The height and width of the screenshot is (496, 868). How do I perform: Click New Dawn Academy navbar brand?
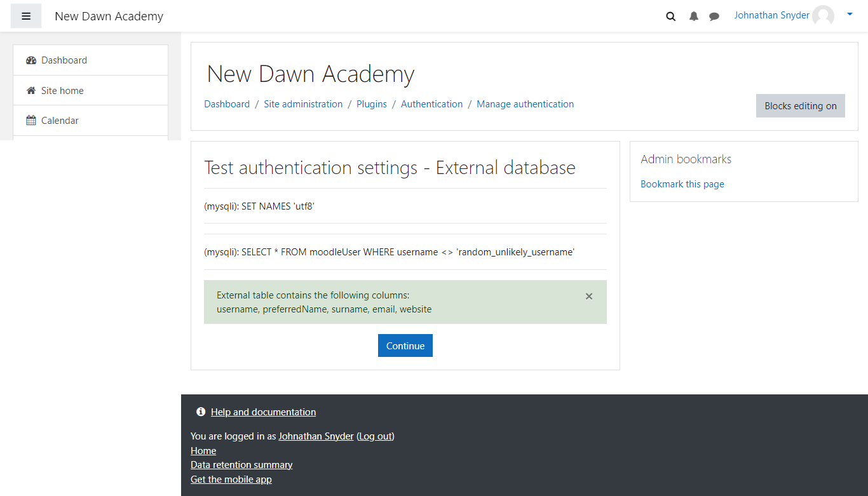pyautogui.click(x=109, y=17)
